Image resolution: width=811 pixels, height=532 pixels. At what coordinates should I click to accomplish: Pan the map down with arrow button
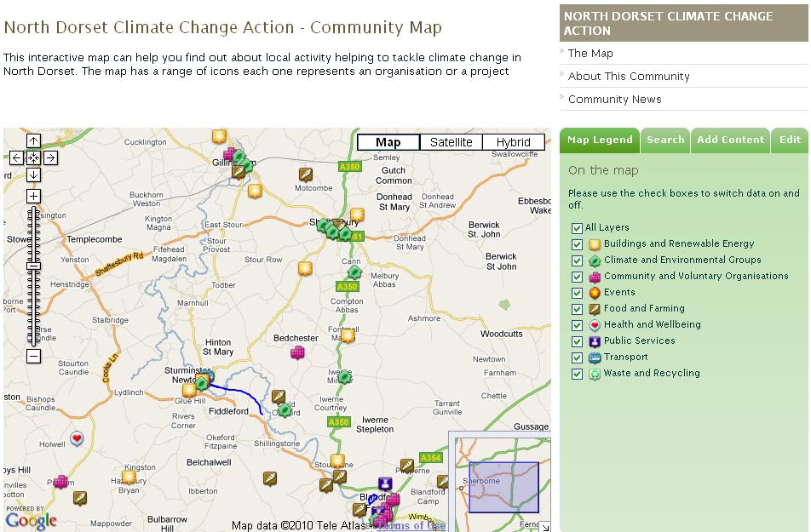tap(33, 174)
